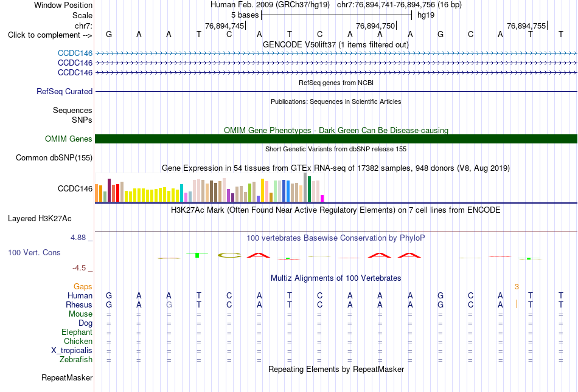Select the Human alignment row label
This screenshot has width=578, height=392.
coord(80,295)
